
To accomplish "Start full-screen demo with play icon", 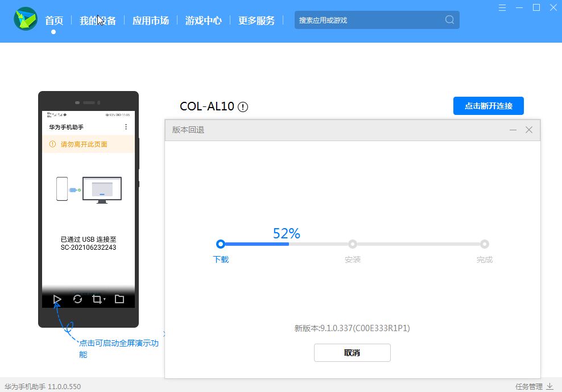I will pos(57,299).
